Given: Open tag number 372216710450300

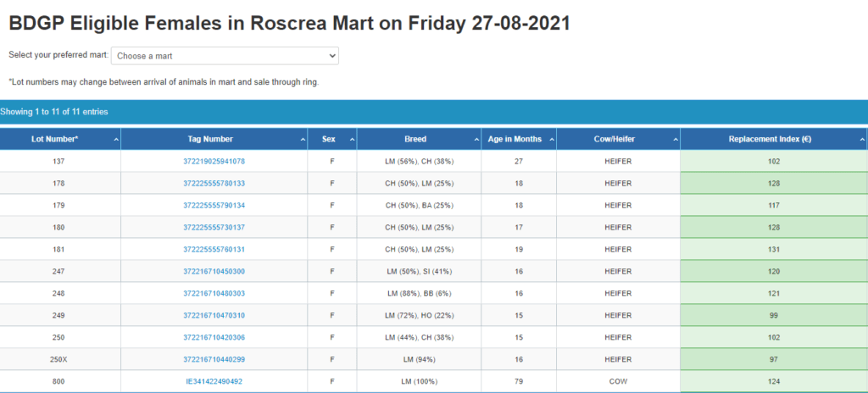Looking at the screenshot, I should pos(214,271).
